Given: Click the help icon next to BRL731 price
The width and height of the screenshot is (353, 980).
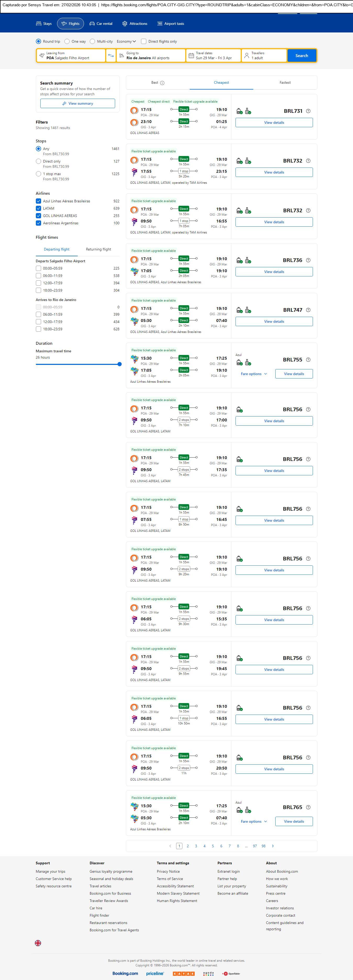Looking at the screenshot, I should coord(308,111).
